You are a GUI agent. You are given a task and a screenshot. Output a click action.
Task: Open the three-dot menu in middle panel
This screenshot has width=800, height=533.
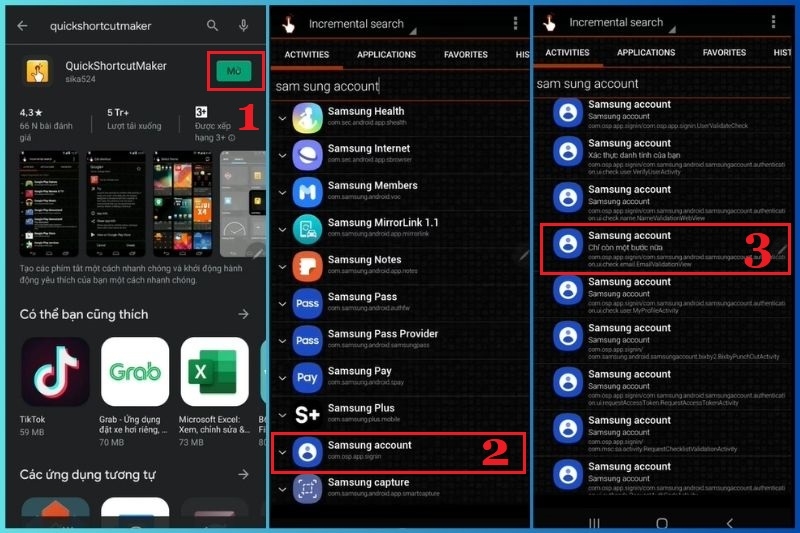coord(515,23)
